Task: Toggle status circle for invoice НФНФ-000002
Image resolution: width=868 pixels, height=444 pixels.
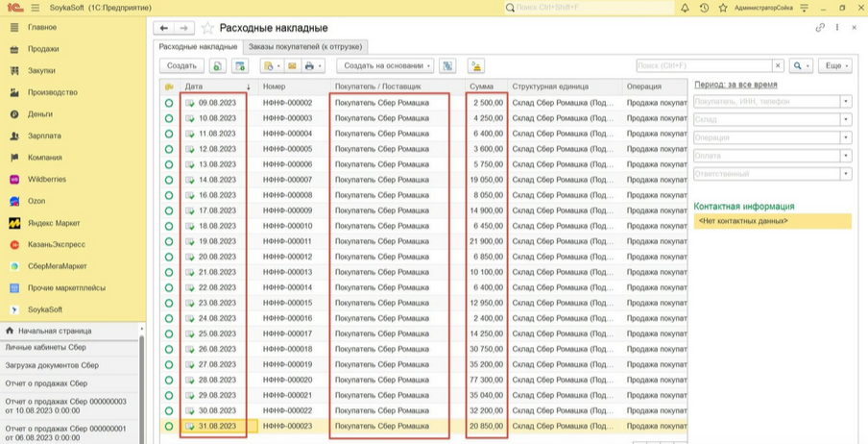Action: (169, 103)
